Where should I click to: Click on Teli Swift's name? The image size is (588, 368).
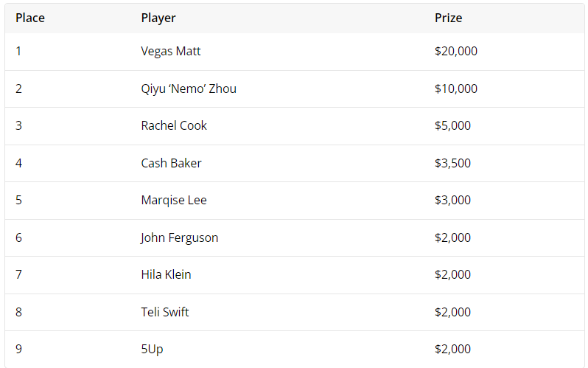[164, 312]
